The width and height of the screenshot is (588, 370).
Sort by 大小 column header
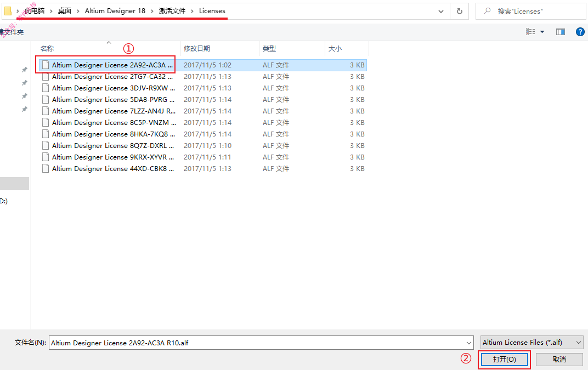[x=335, y=49]
